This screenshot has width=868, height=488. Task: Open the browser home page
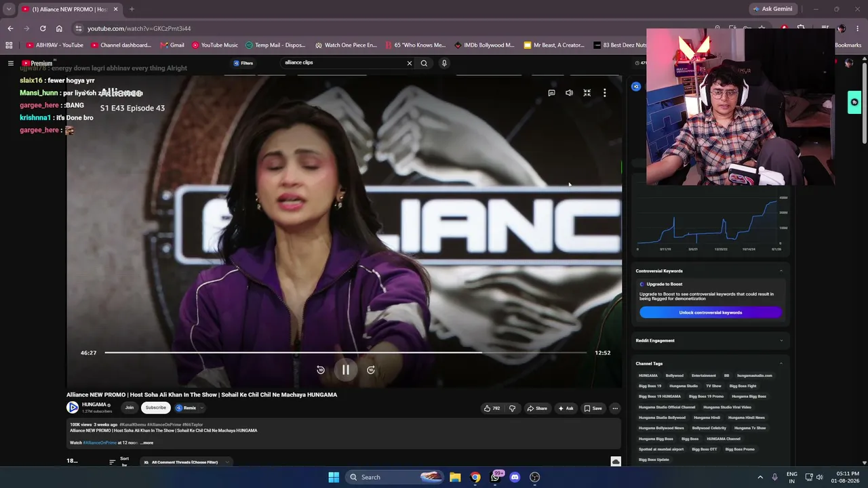[59, 28]
